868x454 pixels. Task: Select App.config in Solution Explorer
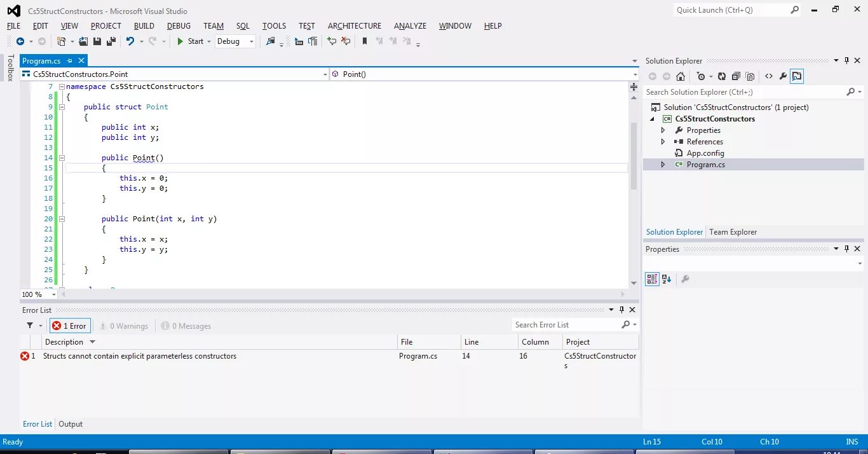pos(705,153)
